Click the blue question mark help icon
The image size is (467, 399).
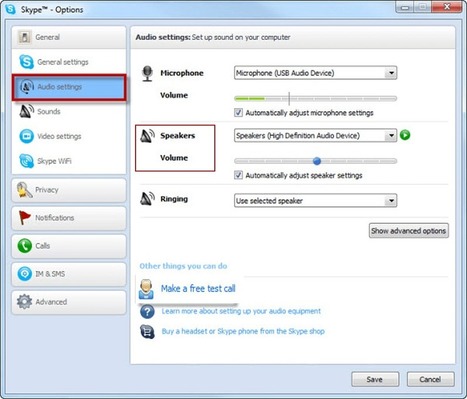(x=147, y=312)
